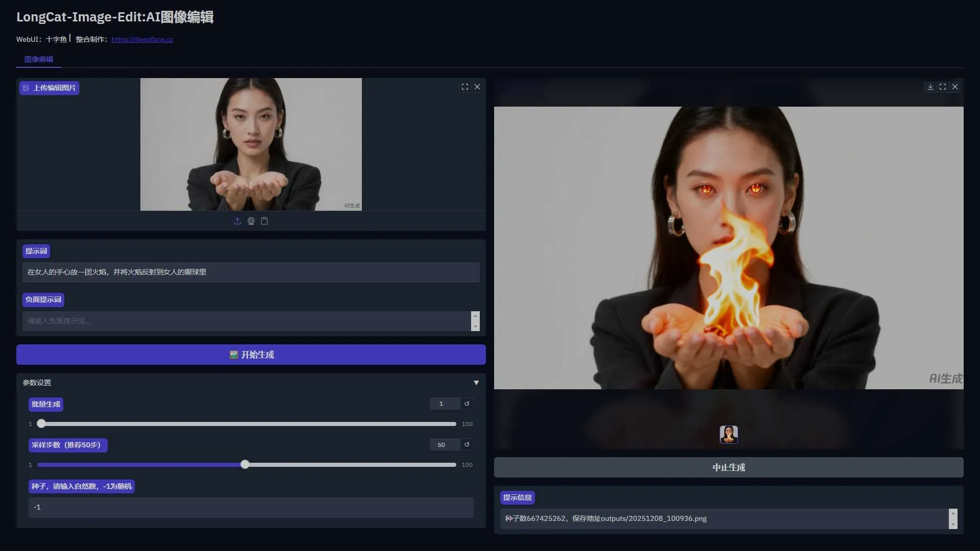
Task: Click the paste from clipboard icon
Action: (x=264, y=221)
